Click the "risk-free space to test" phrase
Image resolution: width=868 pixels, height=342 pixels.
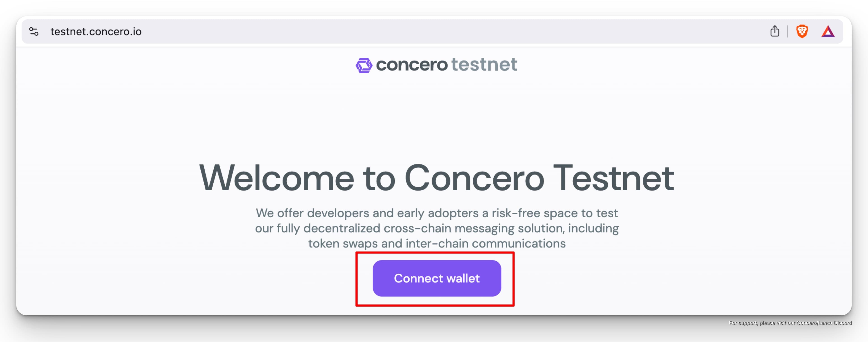[555, 213]
